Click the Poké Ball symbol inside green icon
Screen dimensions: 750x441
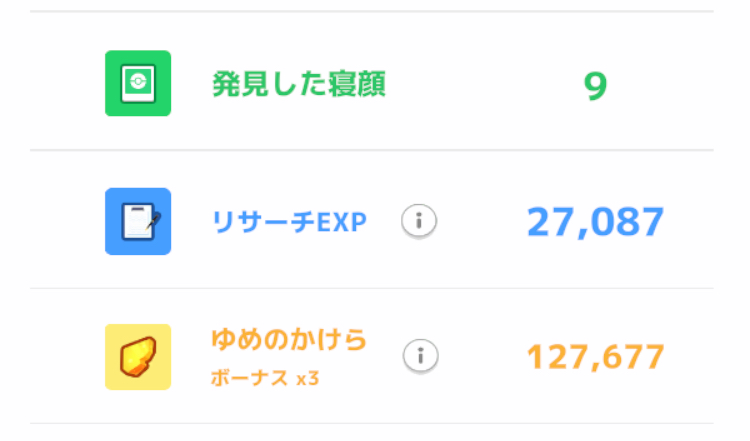[138, 81]
